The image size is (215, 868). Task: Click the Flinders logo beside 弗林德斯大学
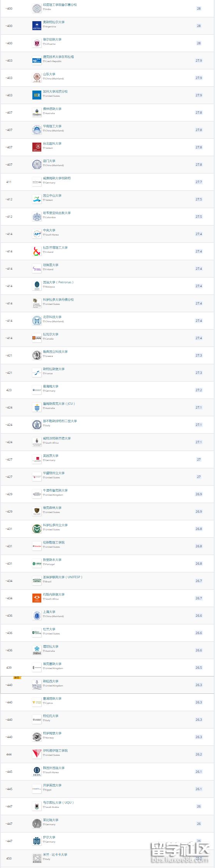click(x=37, y=112)
